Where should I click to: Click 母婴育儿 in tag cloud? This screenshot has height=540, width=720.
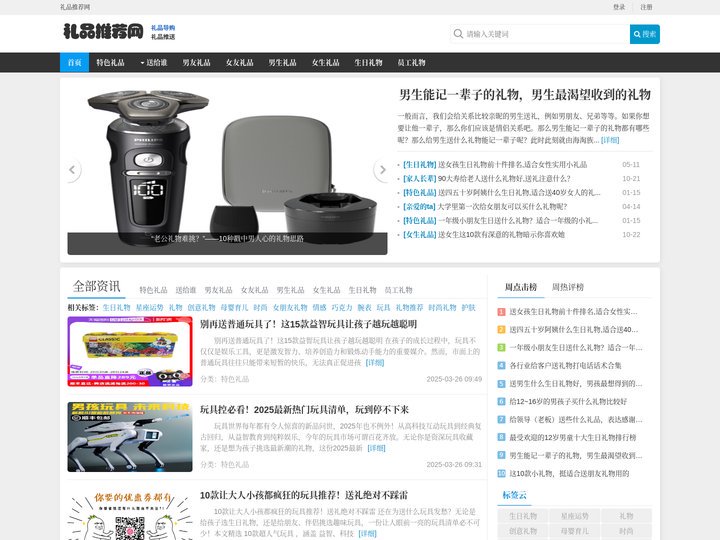click(574, 531)
